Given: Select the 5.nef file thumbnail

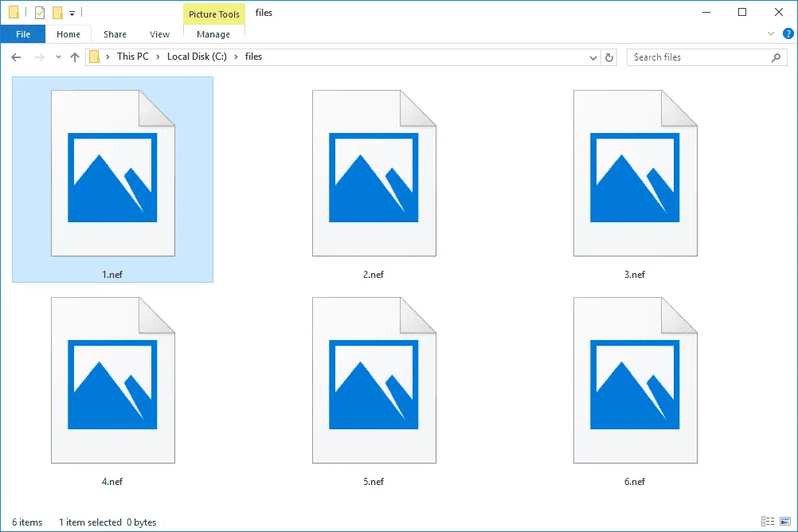Looking at the screenshot, I should click(374, 380).
